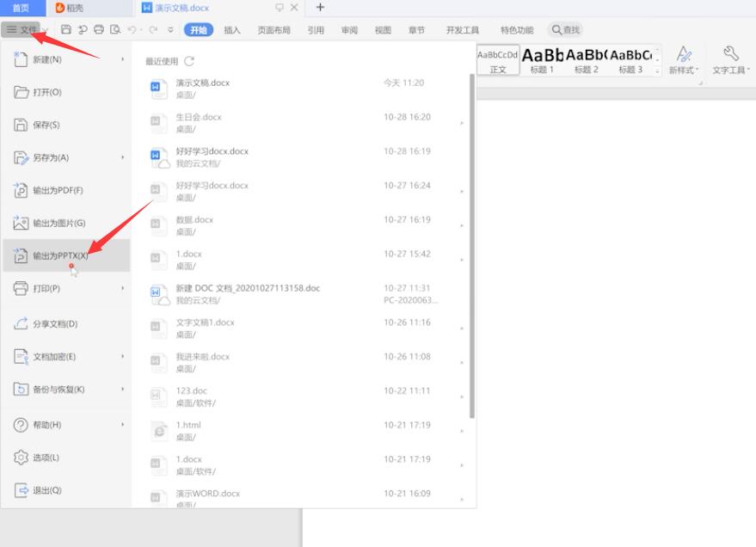This screenshot has height=547, width=756.
Task: Open 选项(L) settings entry
Action: (x=66, y=458)
